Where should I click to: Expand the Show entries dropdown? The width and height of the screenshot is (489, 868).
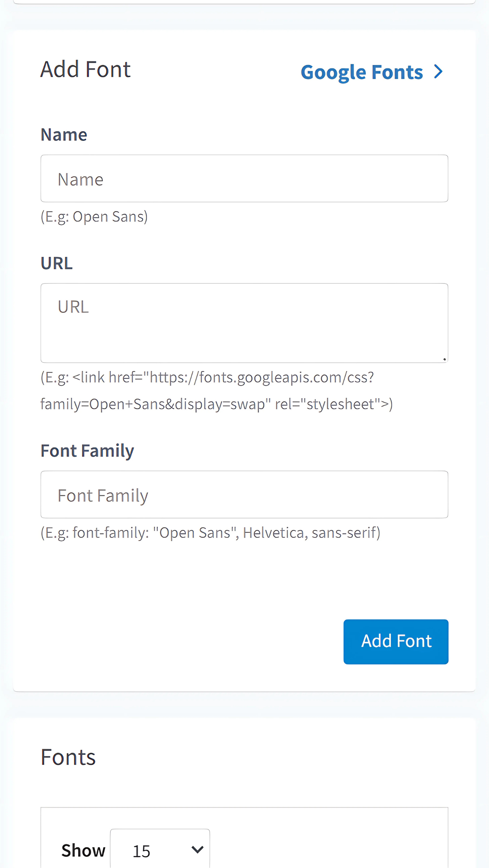[x=160, y=850]
